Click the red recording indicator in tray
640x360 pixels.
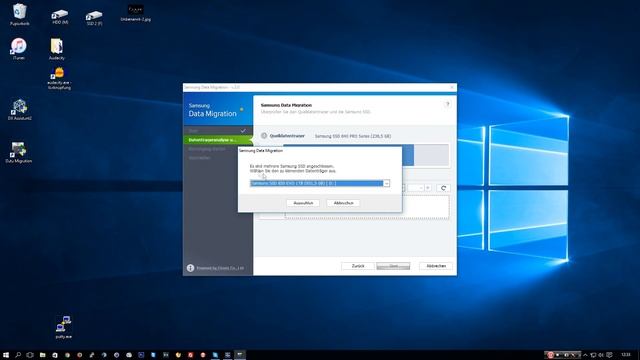tap(550, 355)
